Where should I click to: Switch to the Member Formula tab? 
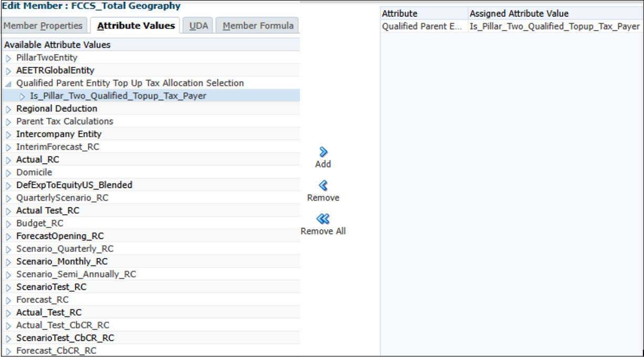257,25
